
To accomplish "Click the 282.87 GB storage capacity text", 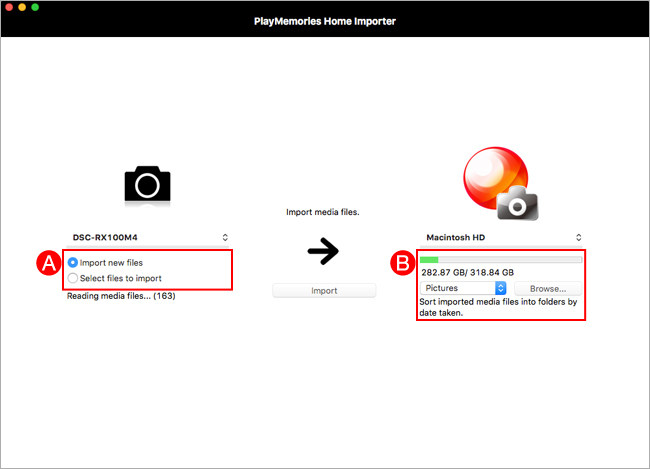I will [467, 272].
